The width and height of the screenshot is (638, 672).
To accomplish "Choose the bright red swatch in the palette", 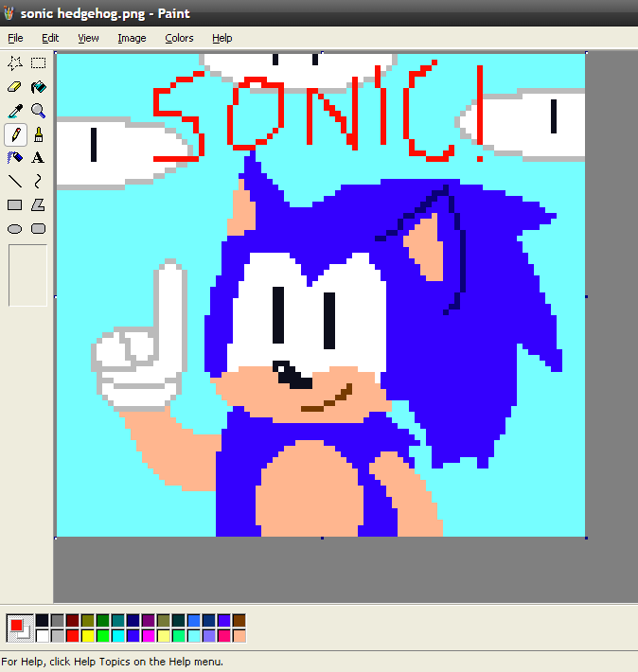I will pyautogui.click(x=73, y=636).
